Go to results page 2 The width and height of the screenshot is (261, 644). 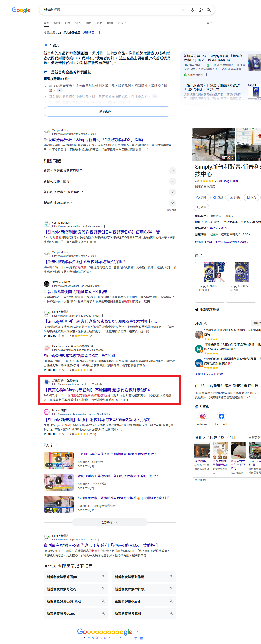[x=89, y=638]
